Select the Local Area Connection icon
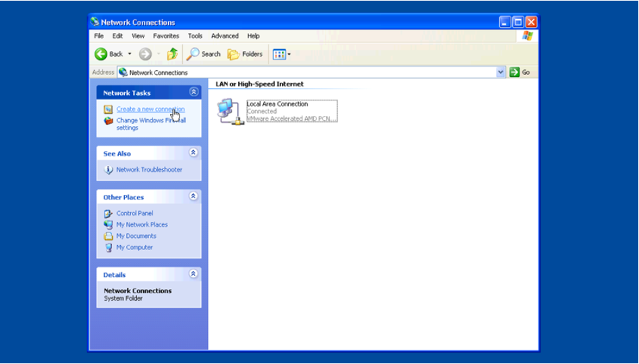Screen dimensions: 639x364 (x=230, y=112)
